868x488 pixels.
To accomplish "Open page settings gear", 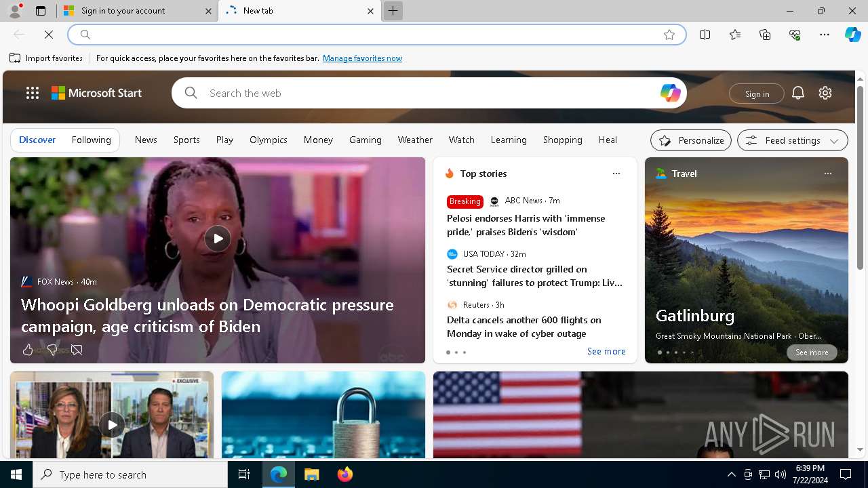I will pos(825,93).
